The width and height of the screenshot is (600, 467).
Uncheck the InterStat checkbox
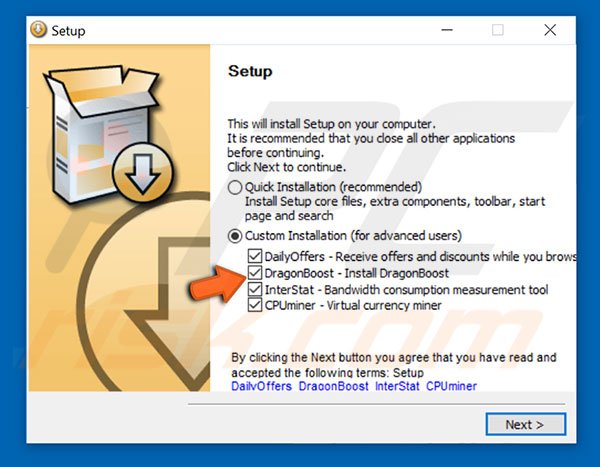click(x=255, y=289)
